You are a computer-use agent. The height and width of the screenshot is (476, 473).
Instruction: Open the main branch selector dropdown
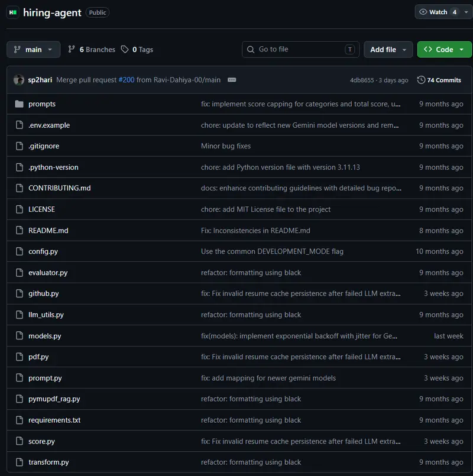pos(33,50)
